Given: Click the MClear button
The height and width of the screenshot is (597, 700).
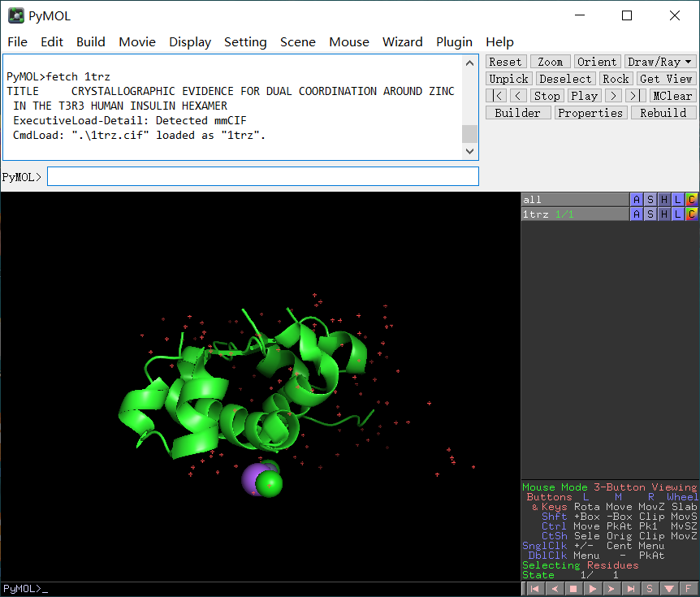Looking at the screenshot, I should click(672, 96).
